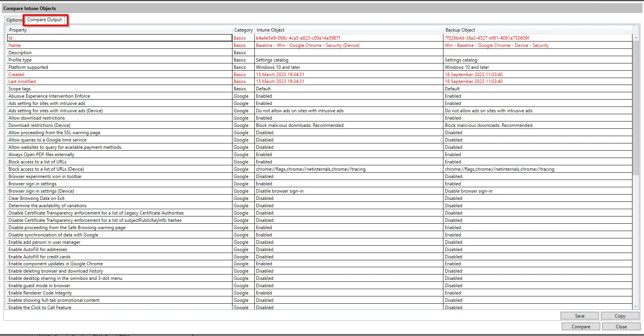The height and width of the screenshot is (336, 644).
Task: Close the Compare Intune Objects dialog
Action: click(x=621, y=326)
